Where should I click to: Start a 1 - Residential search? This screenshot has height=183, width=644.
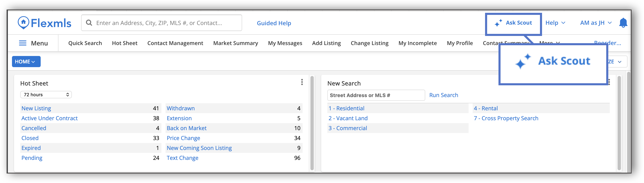point(346,108)
